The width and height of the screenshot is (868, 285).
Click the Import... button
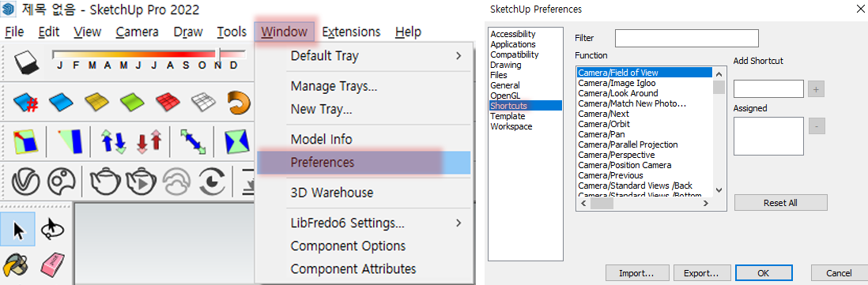point(637,273)
